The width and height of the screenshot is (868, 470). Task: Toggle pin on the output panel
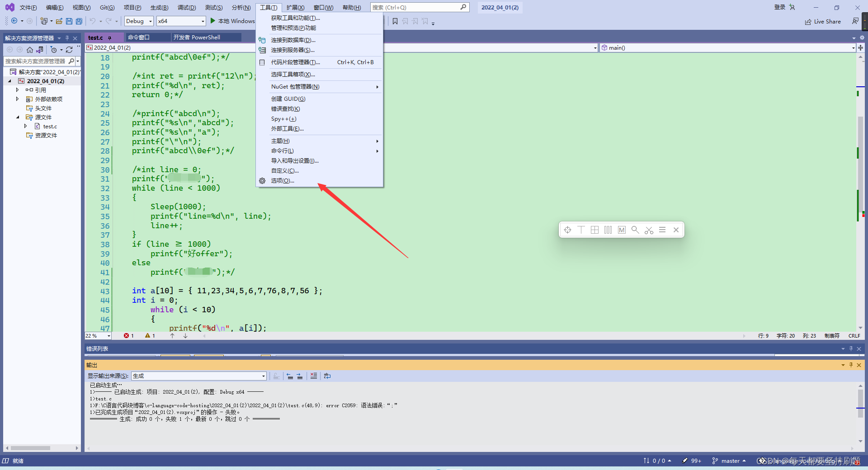click(x=851, y=365)
